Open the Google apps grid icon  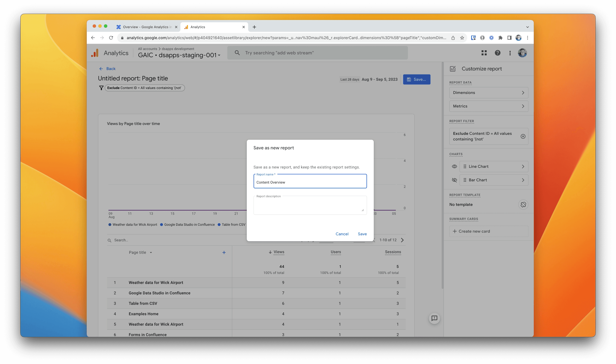coord(484,53)
